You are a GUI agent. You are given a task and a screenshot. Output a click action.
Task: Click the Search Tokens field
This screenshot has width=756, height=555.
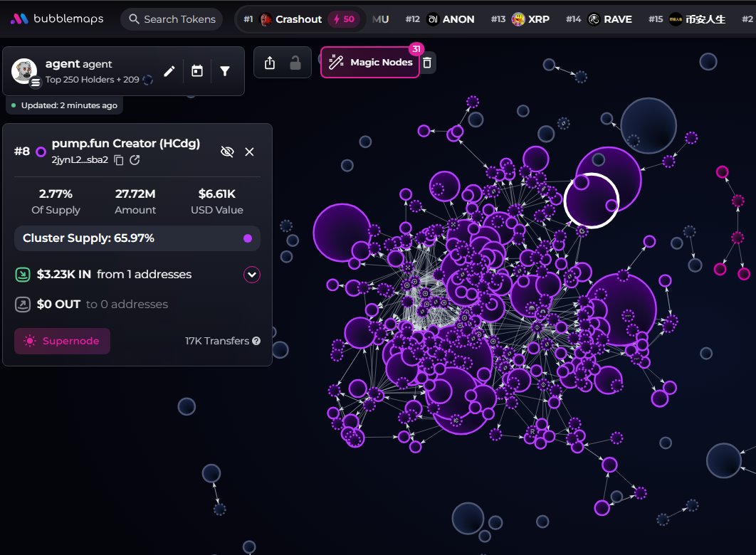[172, 19]
